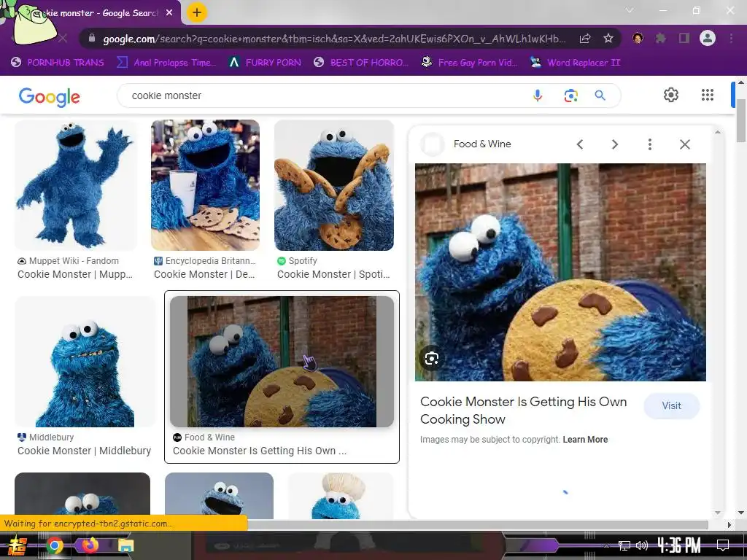Screen dimensions: 747x560
Task: Click the large preview cookie image
Action: 560,272
